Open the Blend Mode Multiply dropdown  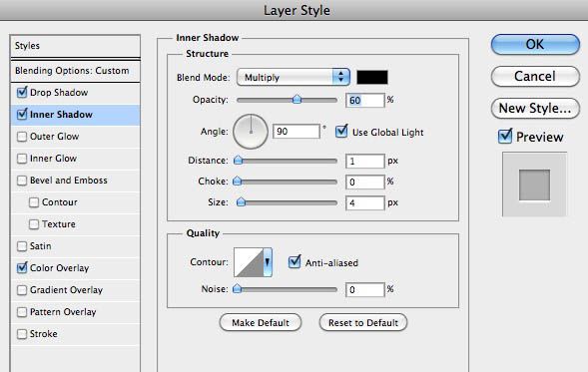click(x=294, y=77)
